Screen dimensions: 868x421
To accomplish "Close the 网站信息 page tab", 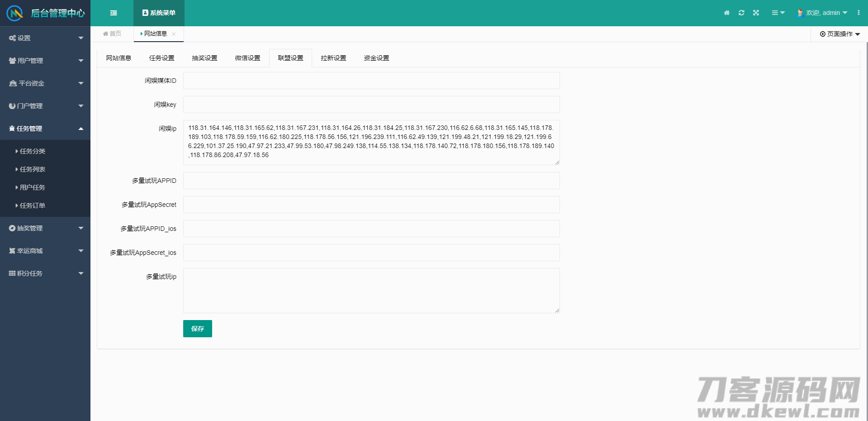I will click(174, 34).
